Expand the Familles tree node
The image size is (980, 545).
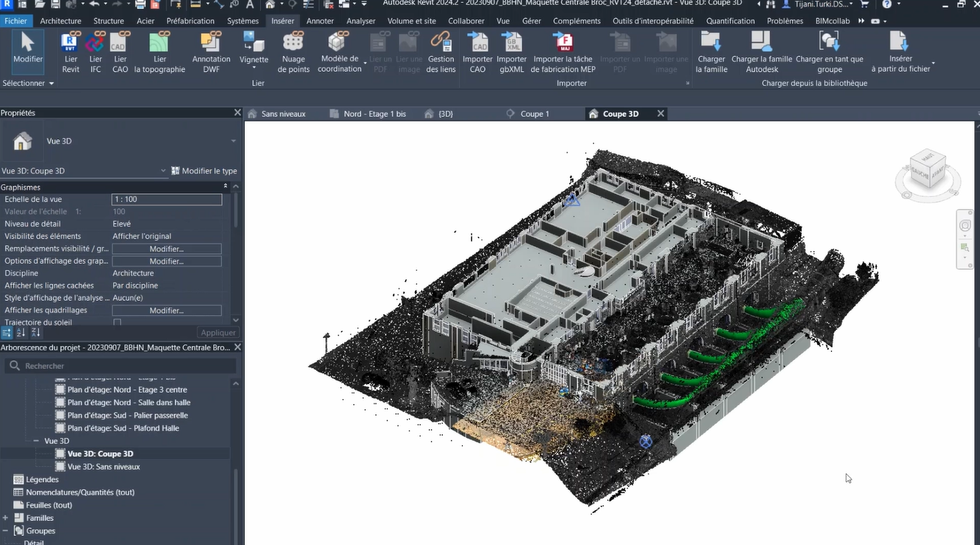pos(6,518)
